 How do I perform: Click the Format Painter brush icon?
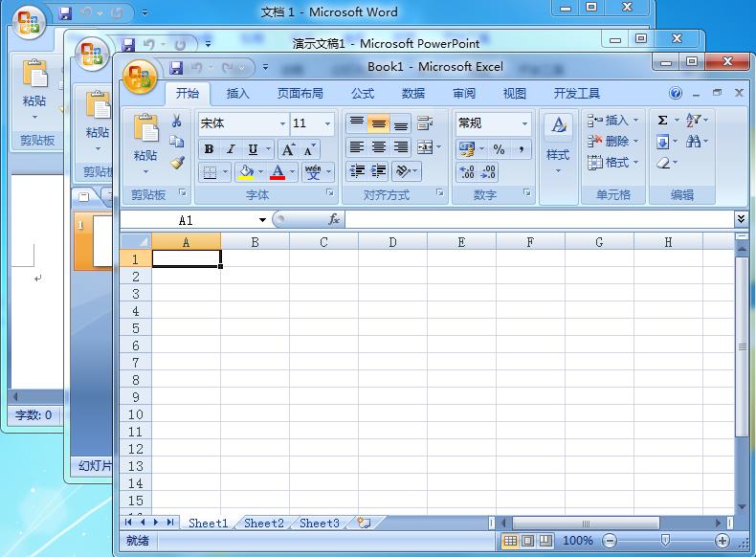[177, 162]
